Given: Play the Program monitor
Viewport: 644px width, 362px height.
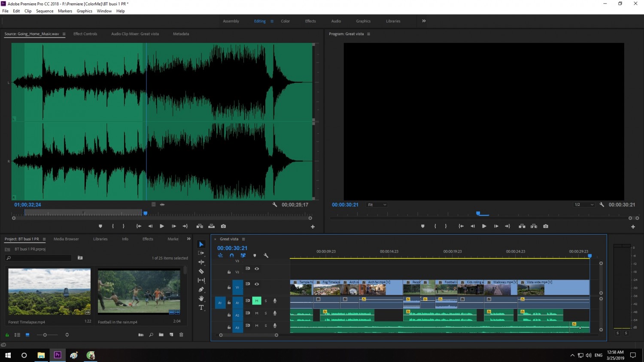Looking at the screenshot, I should (x=484, y=226).
